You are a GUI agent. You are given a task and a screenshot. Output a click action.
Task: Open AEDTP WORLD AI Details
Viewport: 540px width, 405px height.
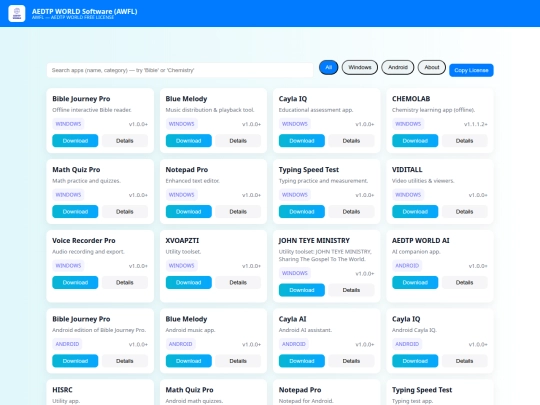pos(465,282)
